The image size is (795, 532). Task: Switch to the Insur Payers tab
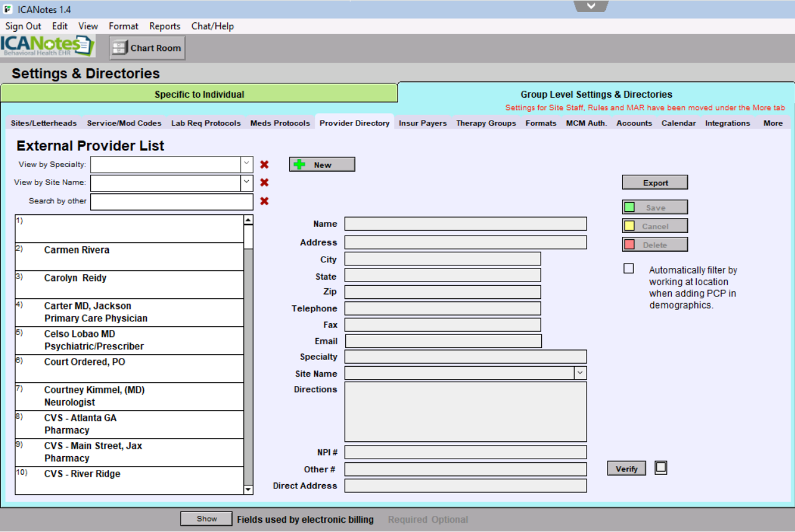point(422,123)
